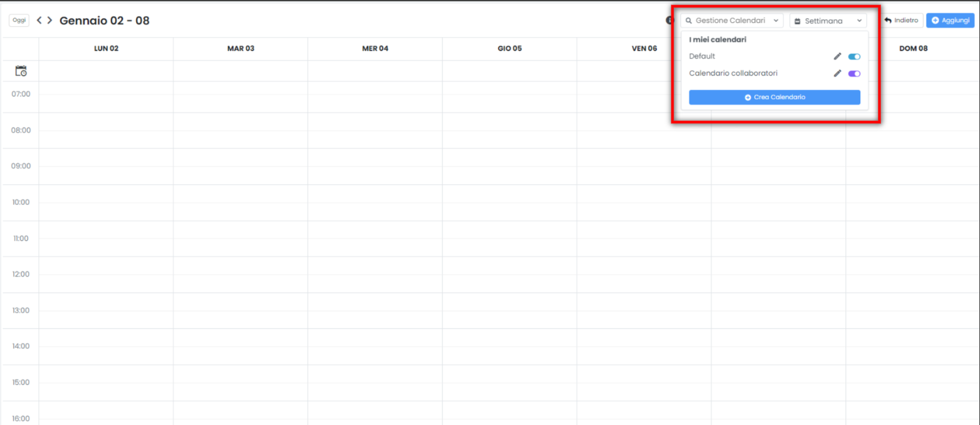Click the Oggi button
Screen dimensions: 980x425
[x=20, y=20]
